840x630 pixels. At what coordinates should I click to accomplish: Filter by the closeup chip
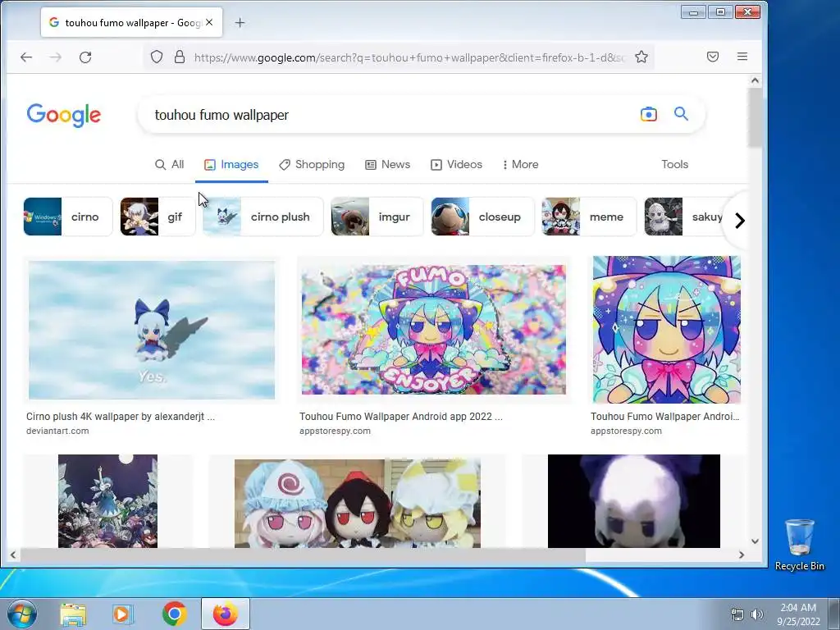(482, 217)
